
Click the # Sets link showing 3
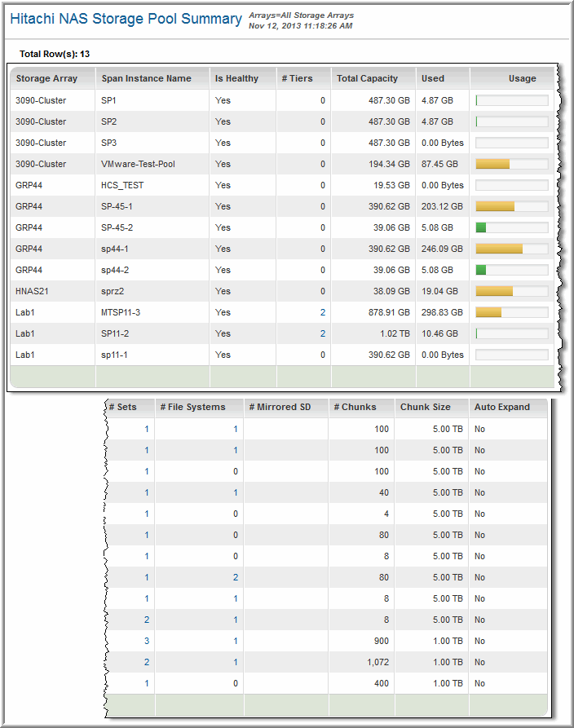point(147,641)
